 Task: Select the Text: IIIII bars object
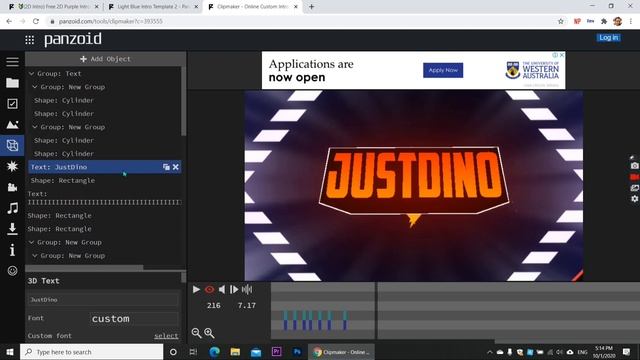(104, 198)
